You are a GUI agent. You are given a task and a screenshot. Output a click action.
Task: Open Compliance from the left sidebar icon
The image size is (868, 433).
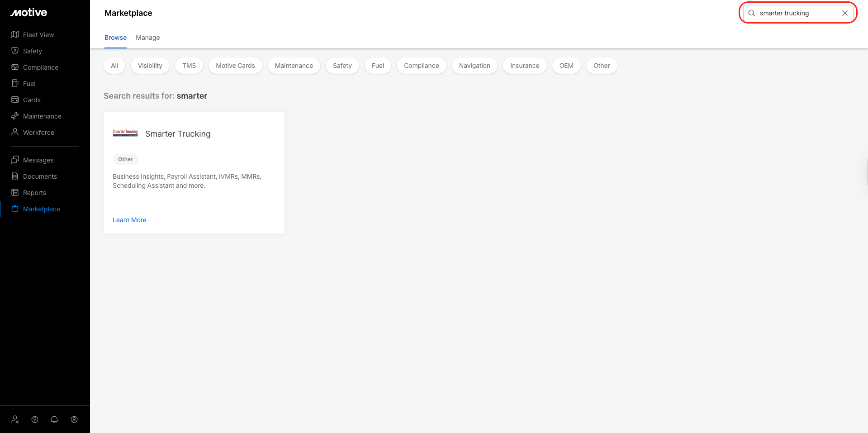[x=15, y=67]
